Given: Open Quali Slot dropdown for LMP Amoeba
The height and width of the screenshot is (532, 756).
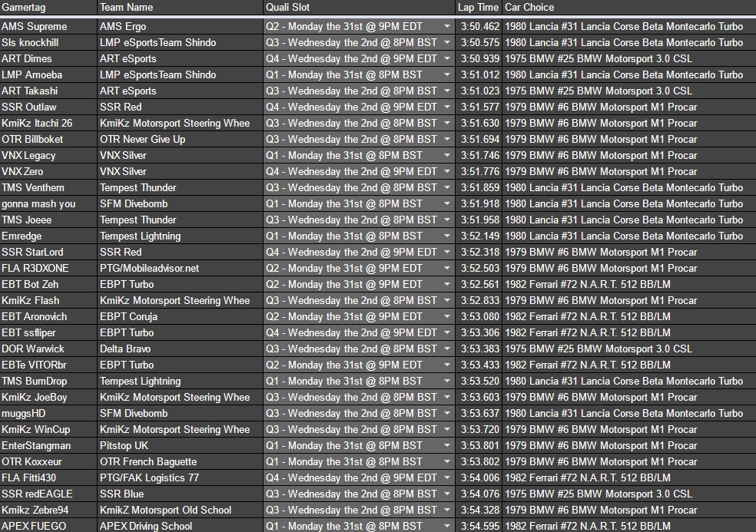Looking at the screenshot, I should pos(447,74).
